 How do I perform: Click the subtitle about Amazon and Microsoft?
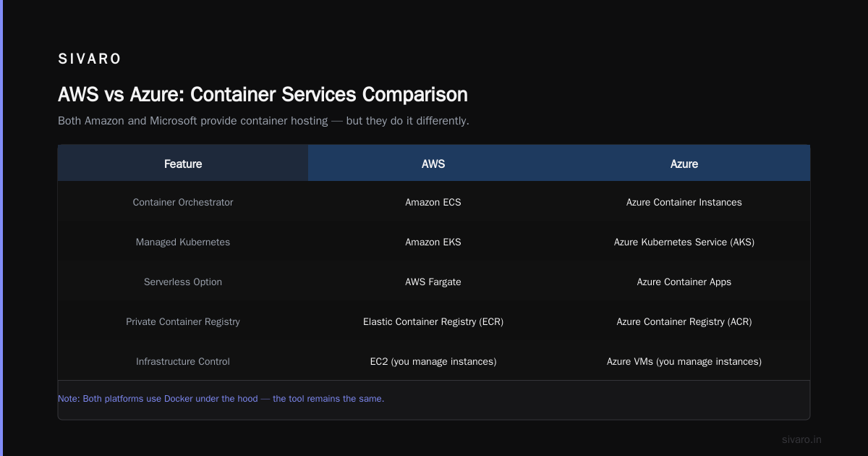263,121
